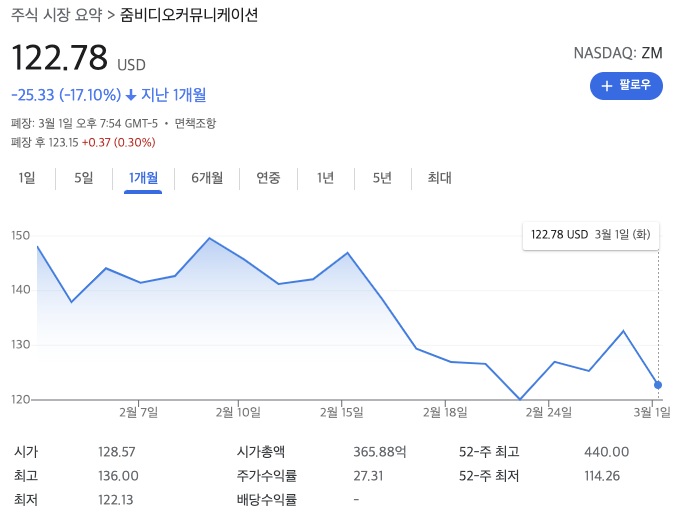The image size is (690, 520).
Task: Click the 2월 18일 axis label
Action: 445,413
